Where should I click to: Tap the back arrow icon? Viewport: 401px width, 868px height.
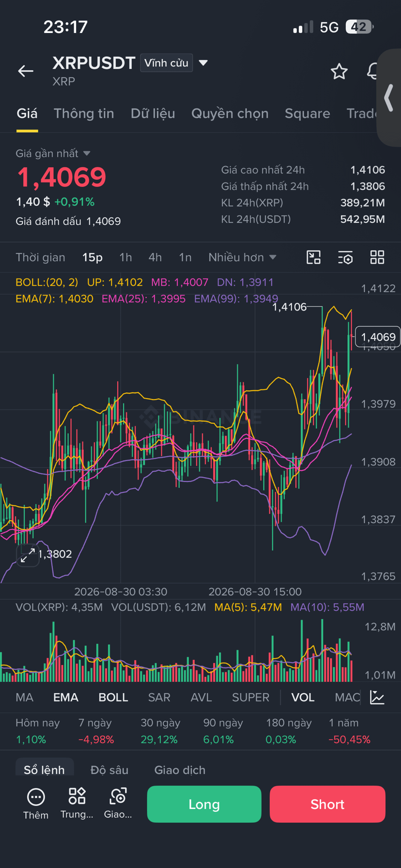[x=26, y=71]
